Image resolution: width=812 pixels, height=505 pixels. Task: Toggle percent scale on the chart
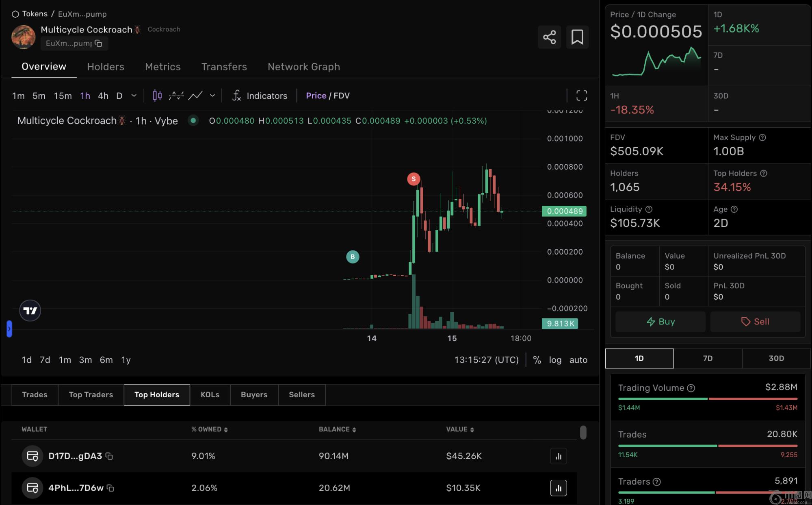click(537, 360)
